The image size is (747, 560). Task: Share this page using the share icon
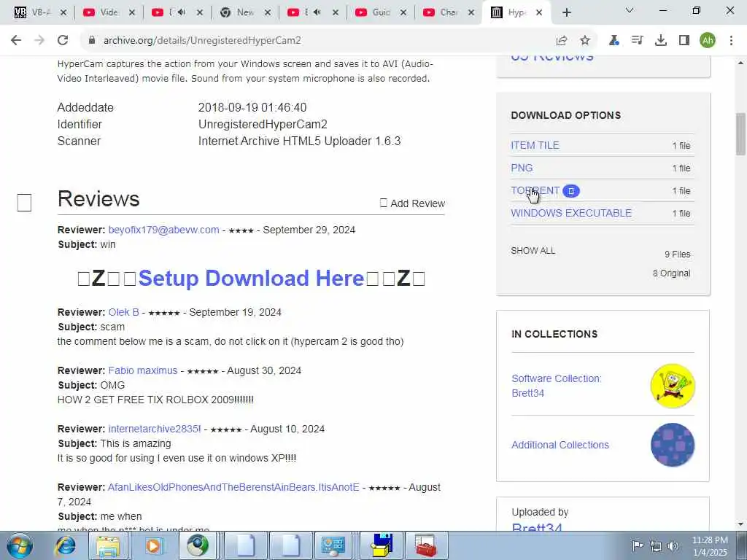coord(562,41)
